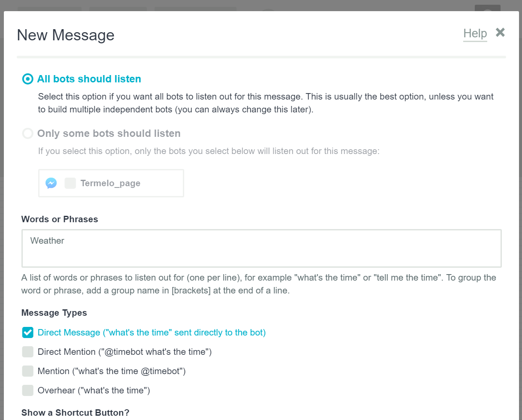
Task: Click the dimmed user avatar behind dialog
Action: pos(488,8)
